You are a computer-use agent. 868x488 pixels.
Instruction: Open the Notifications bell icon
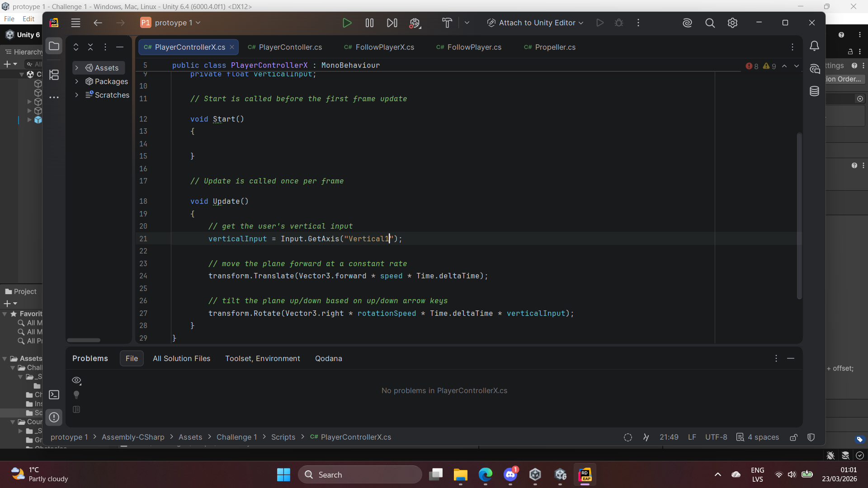coord(814,46)
